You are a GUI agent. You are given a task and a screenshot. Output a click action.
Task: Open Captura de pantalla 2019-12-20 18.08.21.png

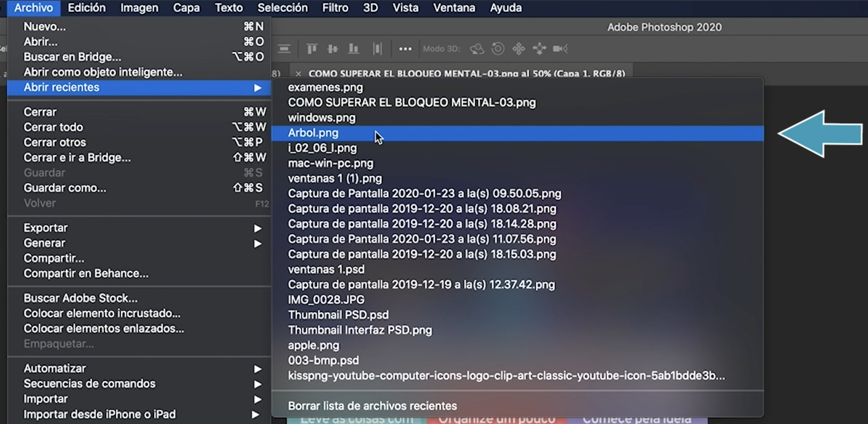point(517,209)
